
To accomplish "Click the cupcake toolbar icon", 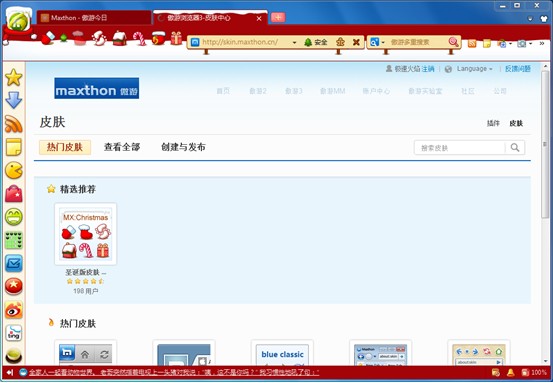I will pos(79,38).
